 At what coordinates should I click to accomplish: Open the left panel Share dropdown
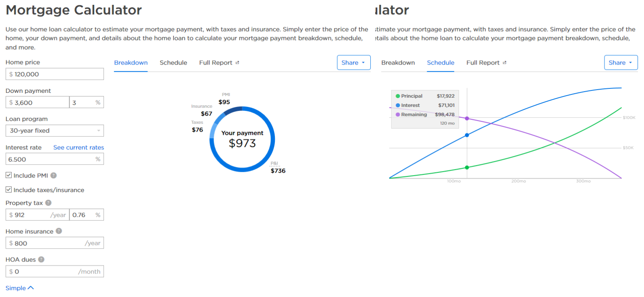click(x=353, y=63)
